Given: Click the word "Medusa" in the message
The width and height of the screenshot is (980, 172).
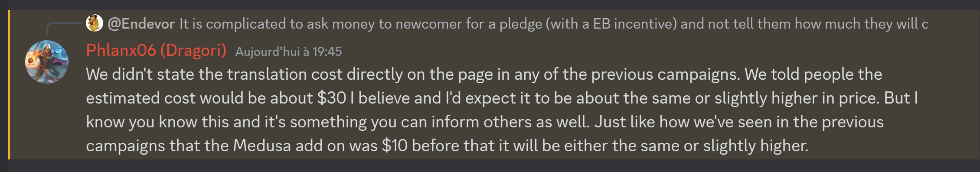Looking at the screenshot, I should coord(262,146).
